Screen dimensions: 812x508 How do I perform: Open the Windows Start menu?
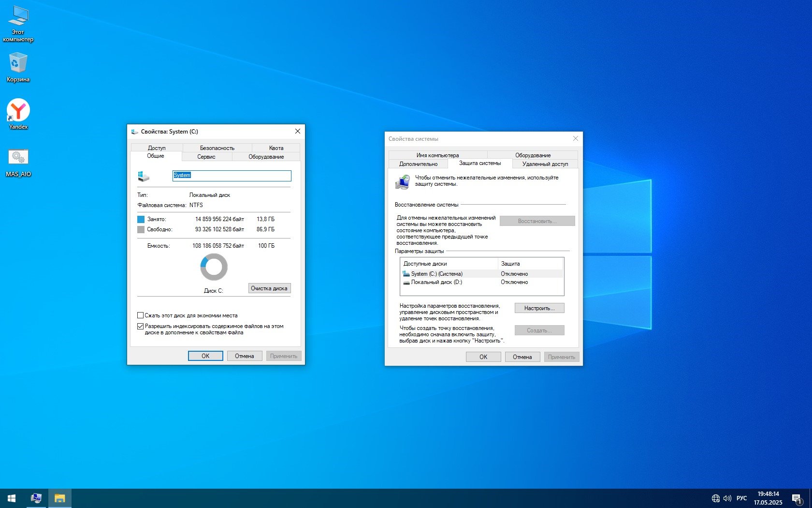[12, 498]
